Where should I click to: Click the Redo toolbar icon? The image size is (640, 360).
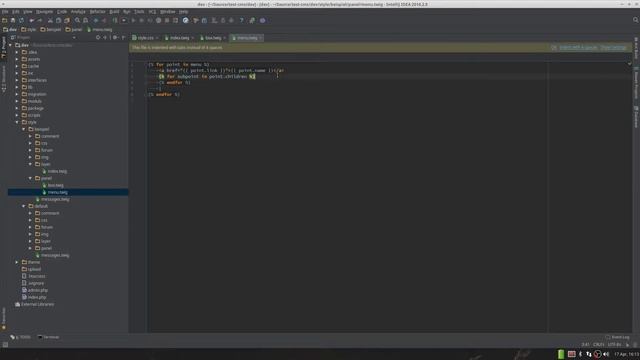[x=40, y=20]
